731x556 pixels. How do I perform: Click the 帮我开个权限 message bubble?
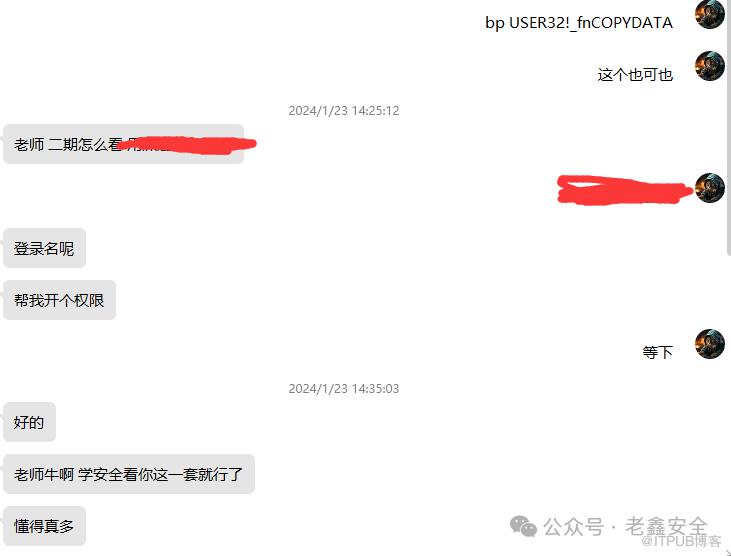click(59, 300)
